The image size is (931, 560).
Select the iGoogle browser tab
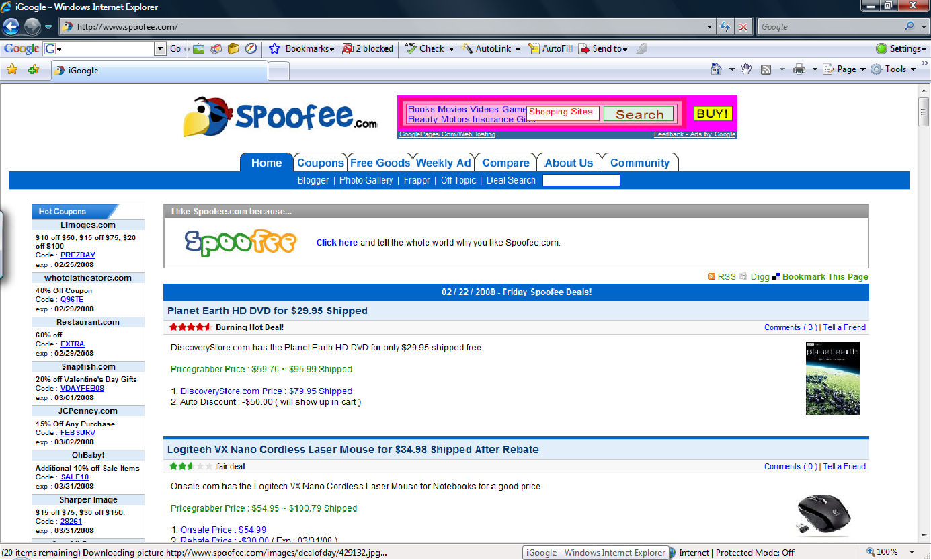(159, 70)
